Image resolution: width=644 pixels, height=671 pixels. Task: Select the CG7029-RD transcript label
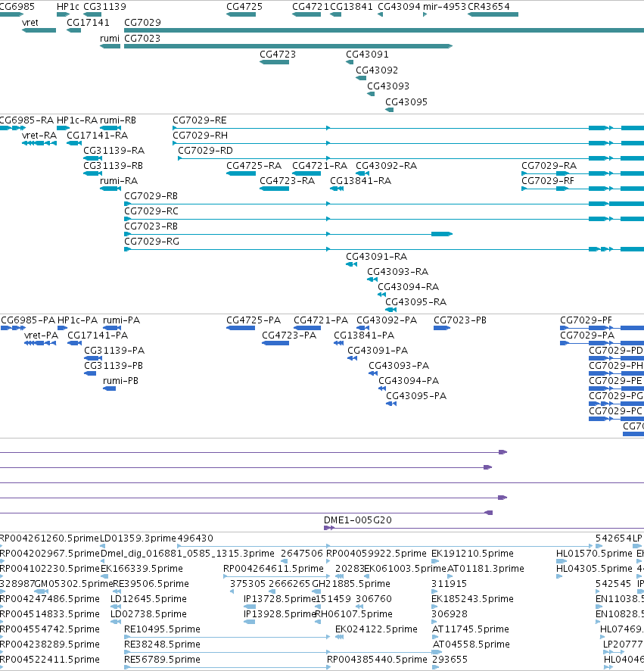coord(205,151)
